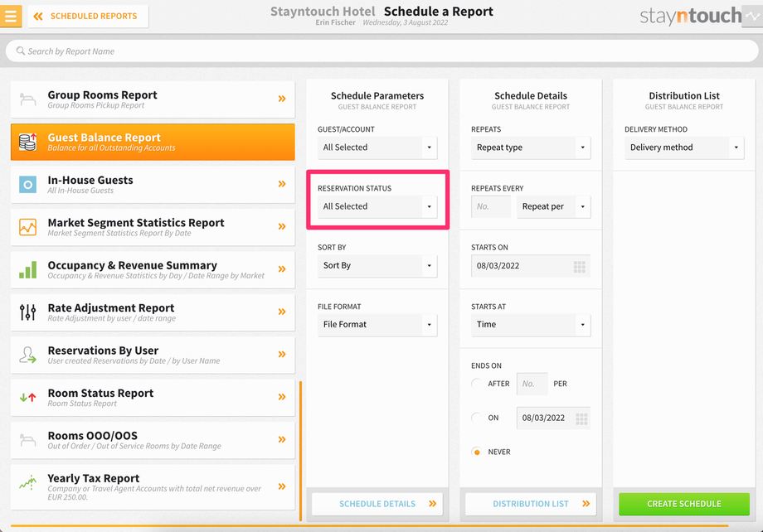763x532 pixels.
Task: Click the Yearly Tax Report chevron arrow
Action: (282, 486)
